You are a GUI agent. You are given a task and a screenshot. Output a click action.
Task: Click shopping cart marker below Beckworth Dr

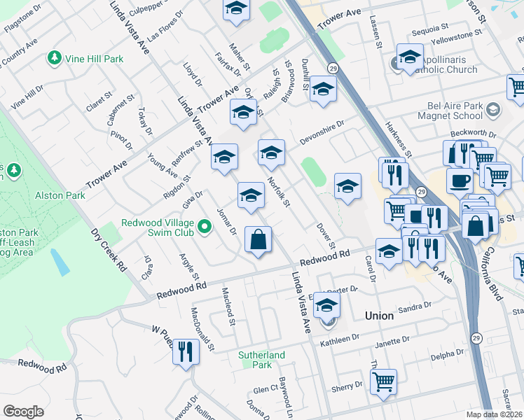pyautogui.click(x=497, y=177)
